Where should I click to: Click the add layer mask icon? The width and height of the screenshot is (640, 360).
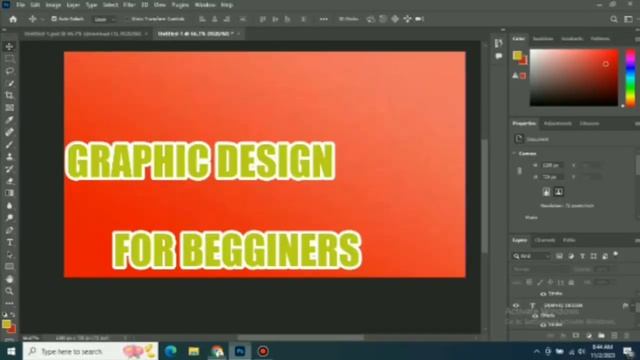coord(576,336)
